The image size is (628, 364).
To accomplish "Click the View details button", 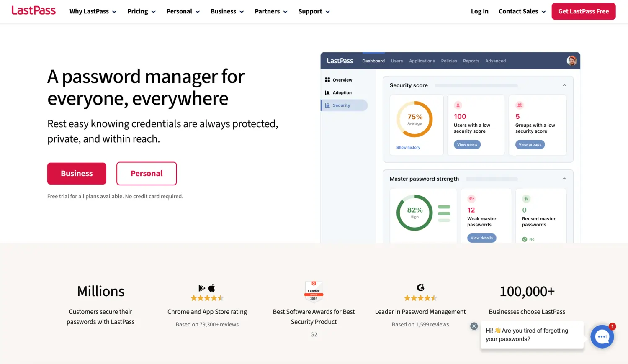I will click(481, 238).
